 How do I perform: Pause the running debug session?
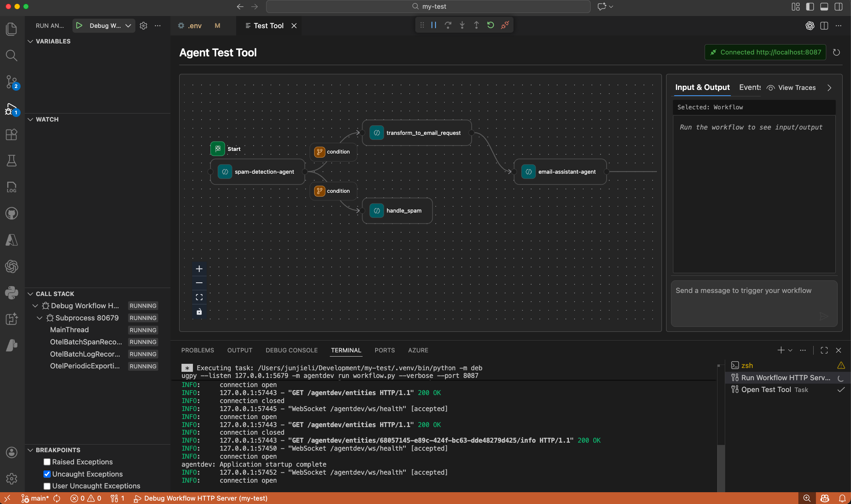(x=433, y=25)
